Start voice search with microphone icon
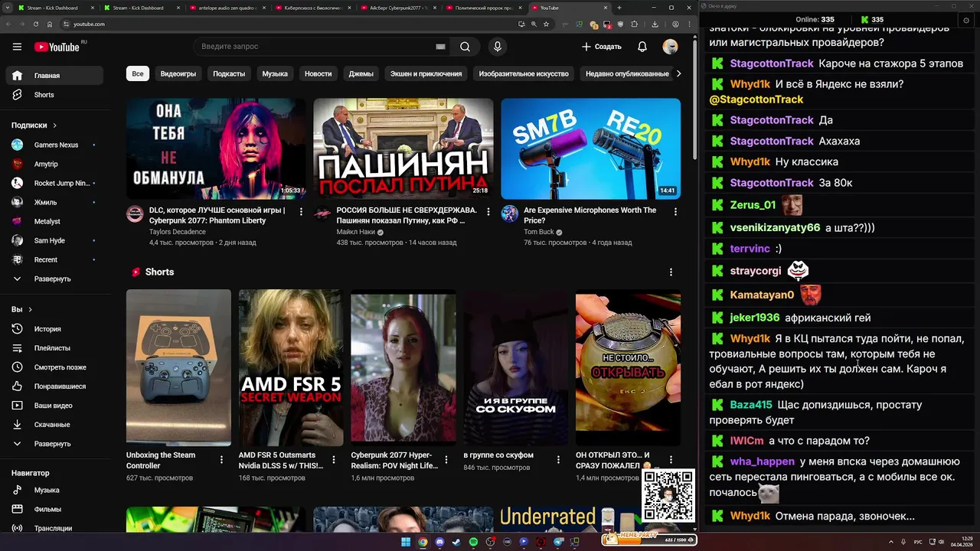 [498, 47]
